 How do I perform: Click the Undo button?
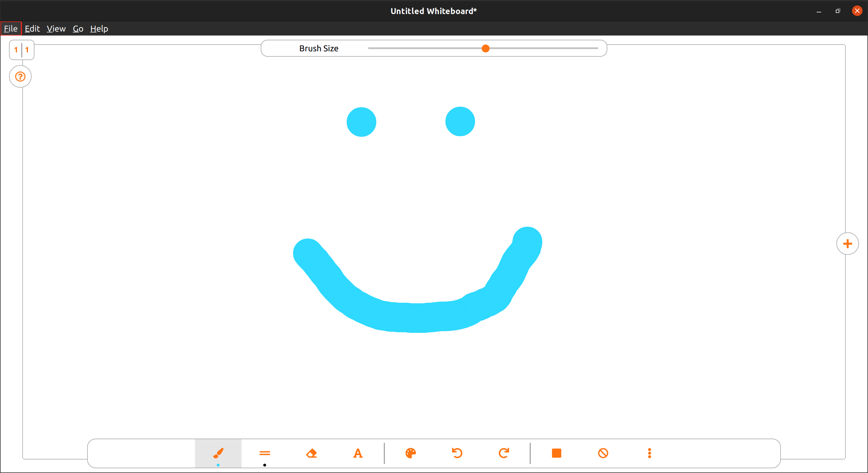pyautogui.click(x=457, y=453)
